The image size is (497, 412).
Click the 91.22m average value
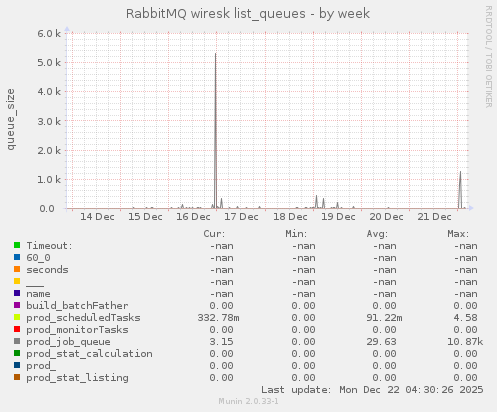[x=384, y=318]
